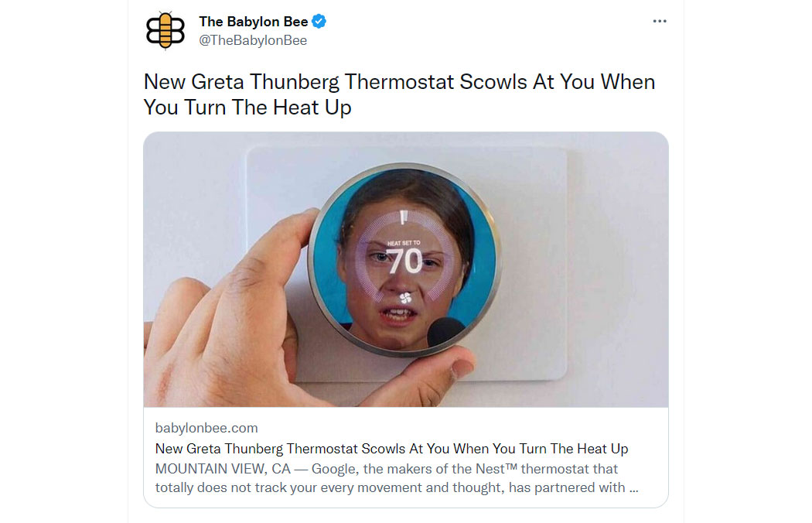Viewport: 812px width, 523px height.
Task: Open the link card article title
Action: 391,449
